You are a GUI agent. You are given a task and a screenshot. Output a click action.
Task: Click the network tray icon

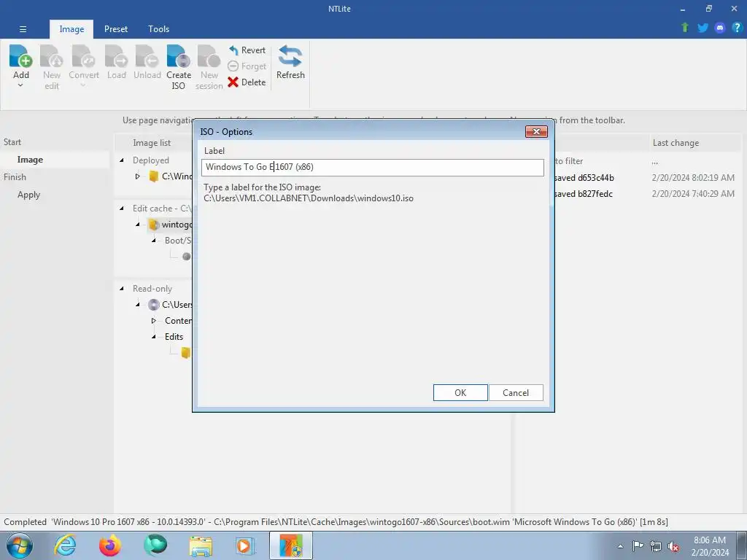point(656,546)
